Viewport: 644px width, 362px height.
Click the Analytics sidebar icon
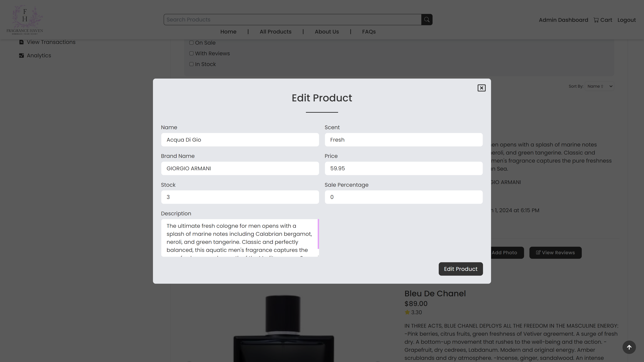click(x=21, y=55)
